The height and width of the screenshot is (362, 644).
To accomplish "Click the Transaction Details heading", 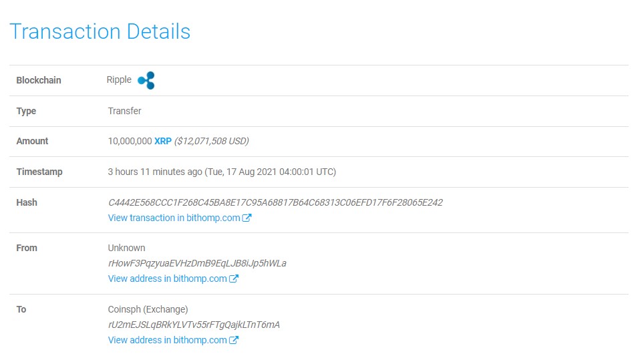I will pos(100,31).
